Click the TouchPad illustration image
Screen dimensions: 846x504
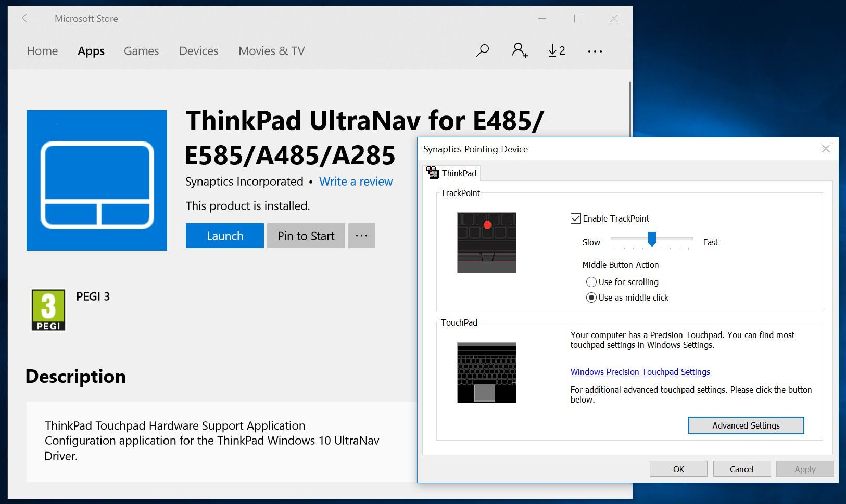click(487, 372)
